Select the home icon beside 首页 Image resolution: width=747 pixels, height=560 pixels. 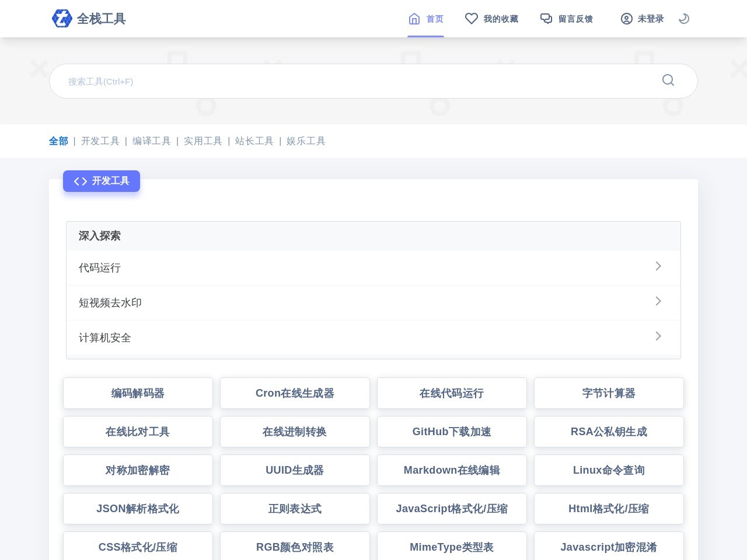(x=414, y=18)
